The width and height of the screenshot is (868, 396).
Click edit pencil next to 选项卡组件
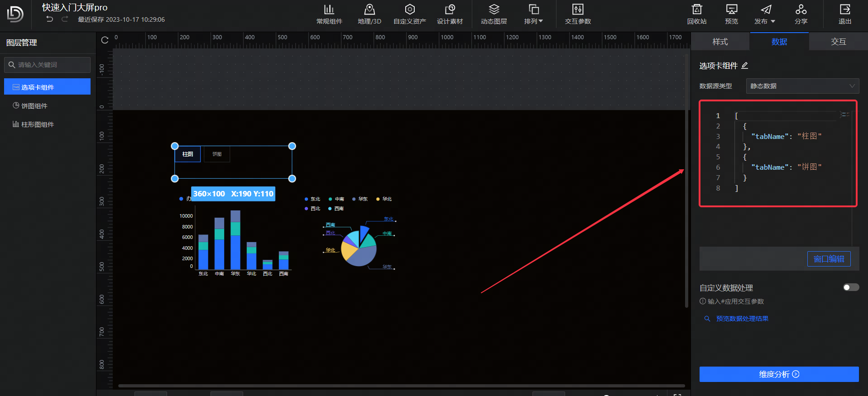pos(745,66)
